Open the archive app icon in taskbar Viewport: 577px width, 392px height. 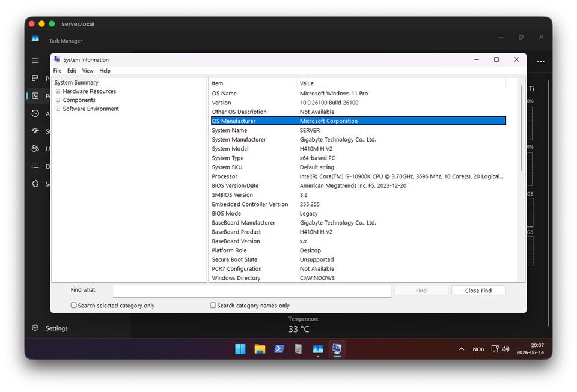(298, 349)
